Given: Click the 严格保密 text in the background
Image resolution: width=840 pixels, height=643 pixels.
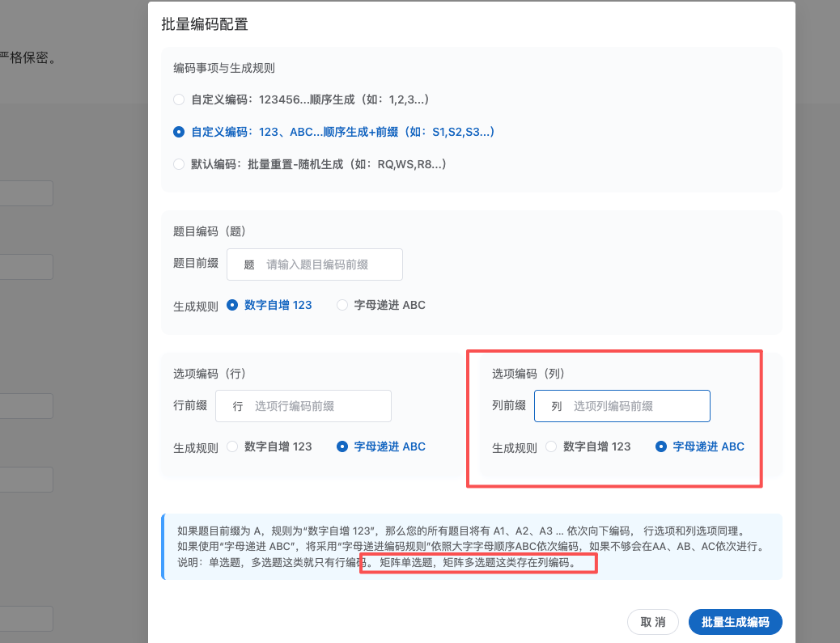Looking at the screenshot, I should click(x=30, y=57).
